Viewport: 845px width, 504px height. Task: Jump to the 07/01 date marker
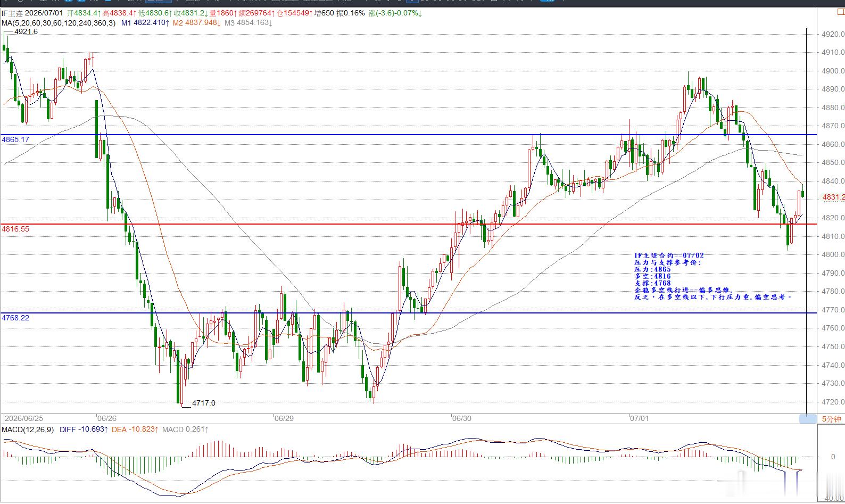point(639,418)
